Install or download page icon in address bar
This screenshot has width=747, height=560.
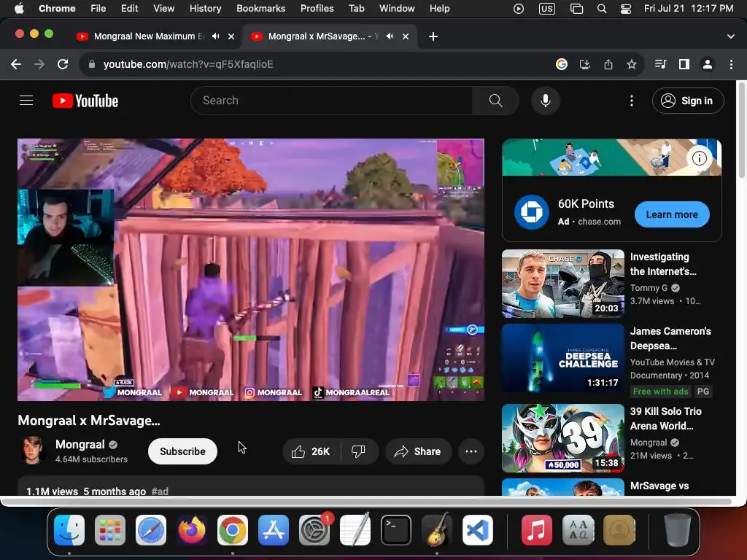click(584, 64)
